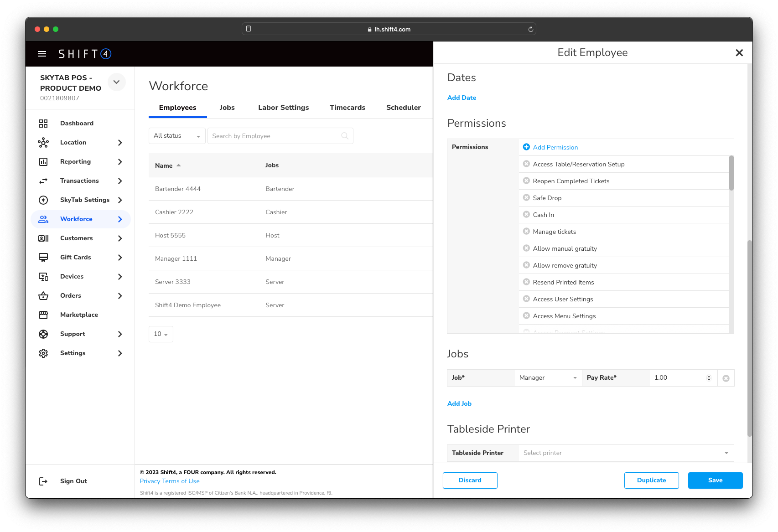Open the Labor Settings tab
This screenshot has height=532, width=778.
[283, 108]
